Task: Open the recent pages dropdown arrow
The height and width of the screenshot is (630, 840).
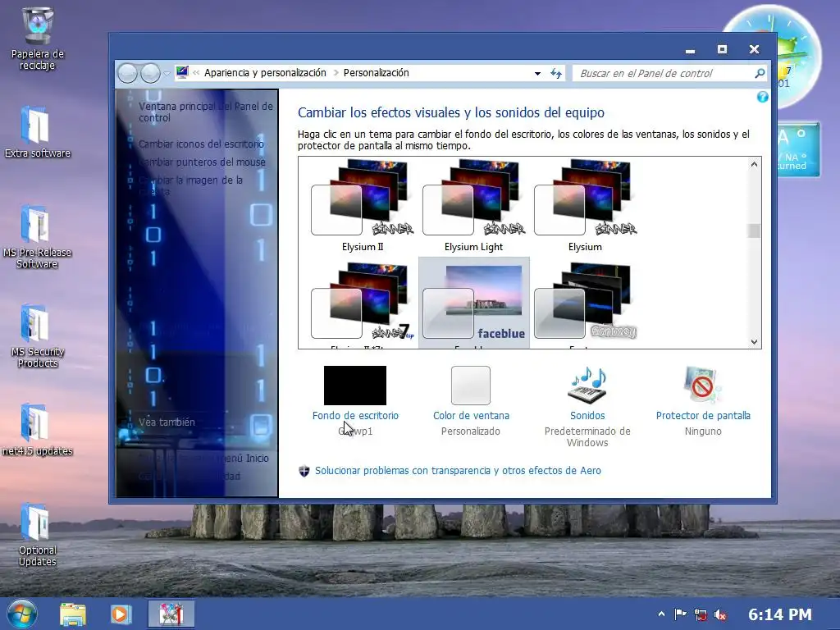Action: click(x=167, y=73)
